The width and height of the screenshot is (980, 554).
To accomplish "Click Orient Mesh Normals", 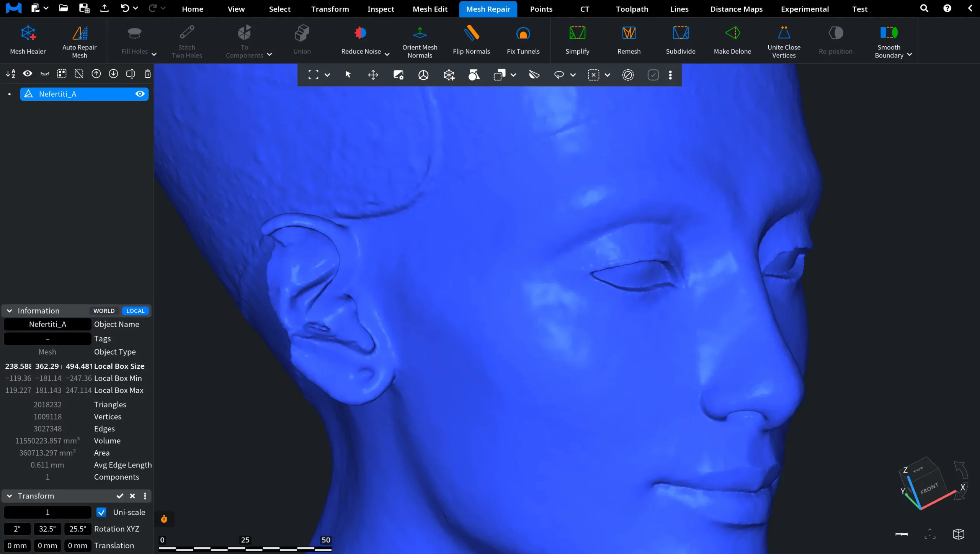I will click(420, 41).
